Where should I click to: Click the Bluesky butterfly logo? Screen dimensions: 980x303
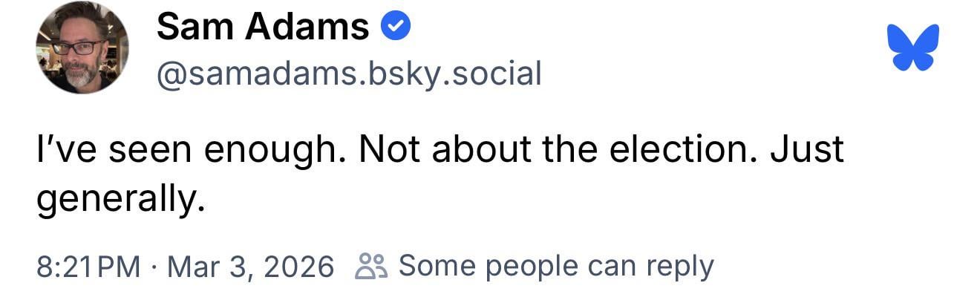[x=914, y=47]
